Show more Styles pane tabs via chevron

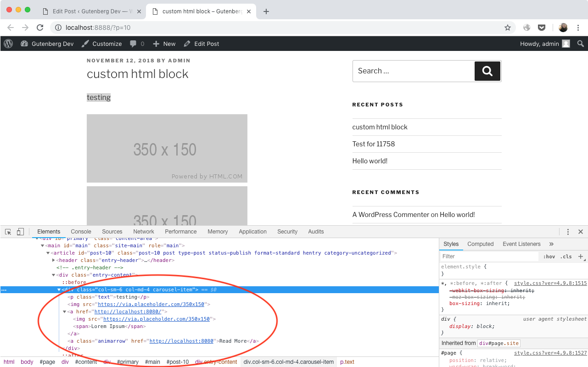(551, 244)
